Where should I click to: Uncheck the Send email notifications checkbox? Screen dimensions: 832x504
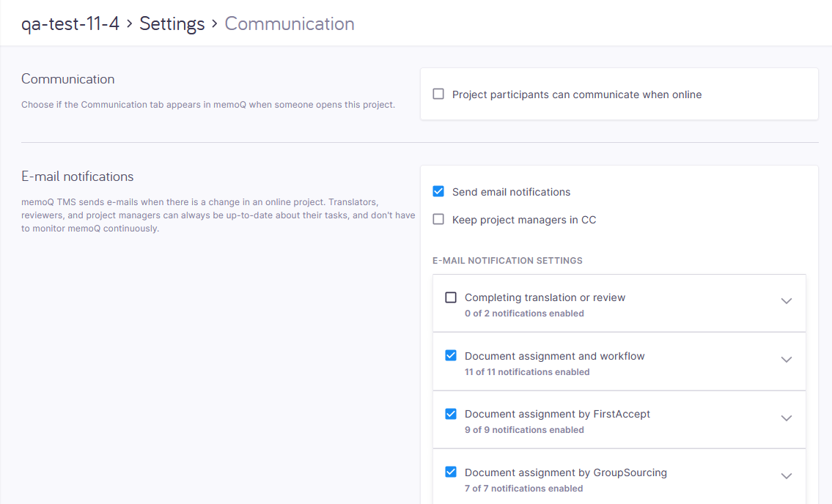point(438,192)
